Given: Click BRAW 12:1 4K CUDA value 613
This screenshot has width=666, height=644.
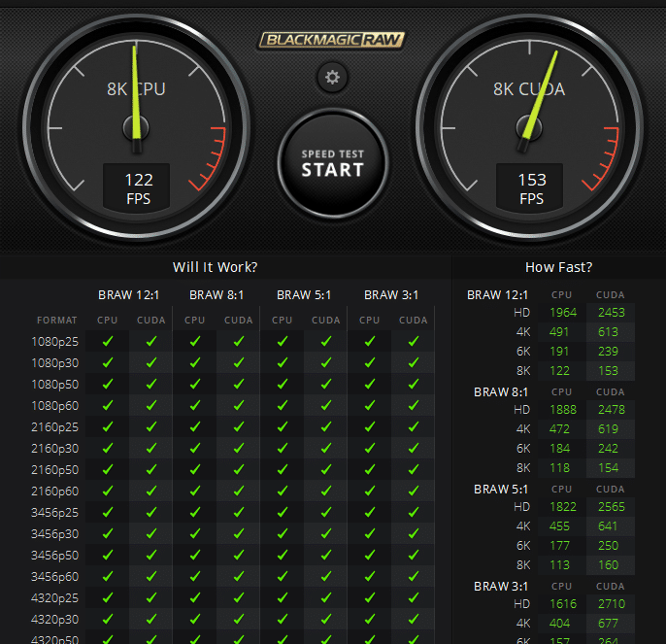Looking at the screenshot, I should point(608,332).
